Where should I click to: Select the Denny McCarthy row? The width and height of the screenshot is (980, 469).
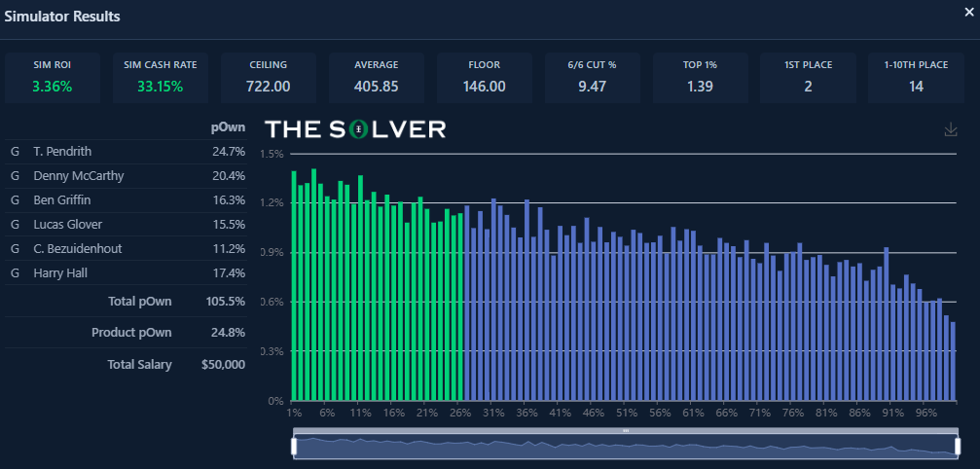pyautogui.click(x=126, y=176)
